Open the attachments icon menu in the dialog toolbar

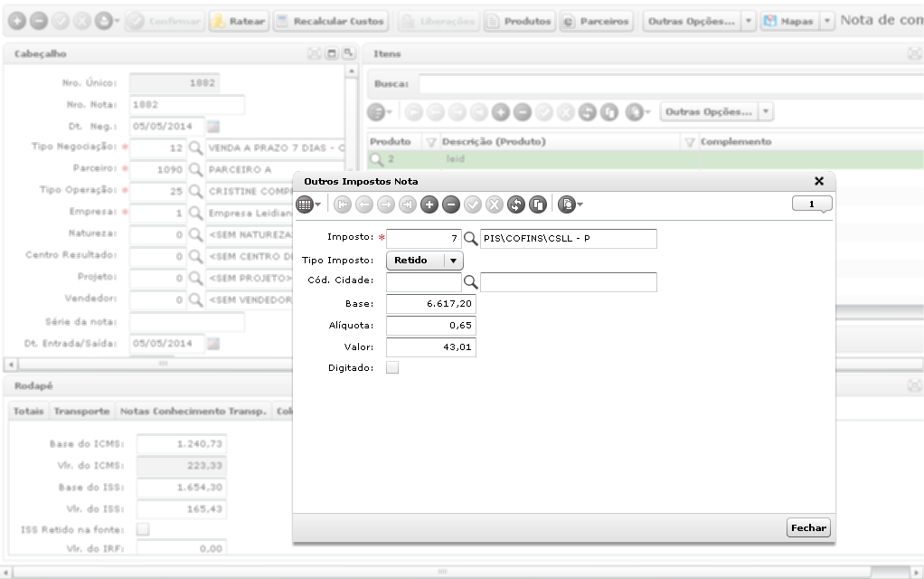pyautogui.click(x=570, y=204)
